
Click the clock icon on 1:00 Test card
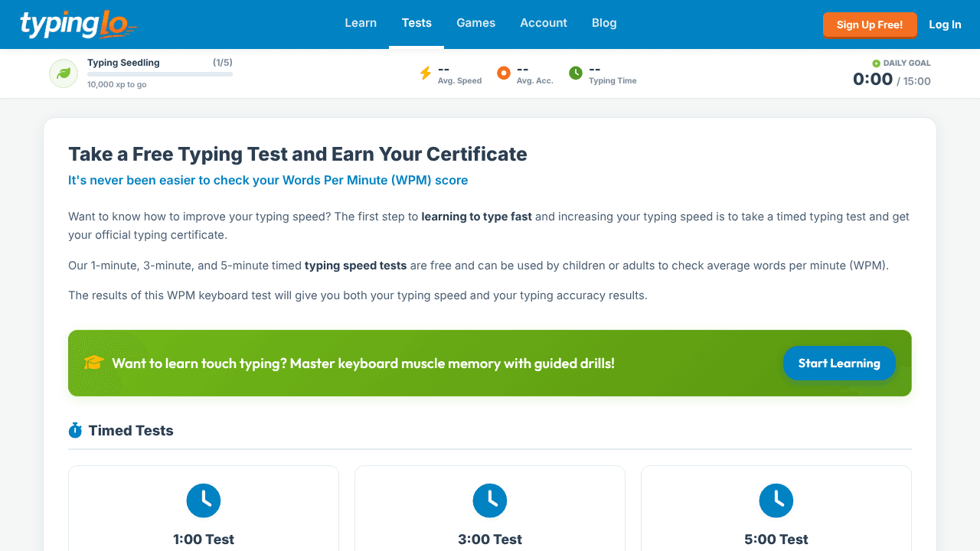pyautogui.click(x=204, y=500)
